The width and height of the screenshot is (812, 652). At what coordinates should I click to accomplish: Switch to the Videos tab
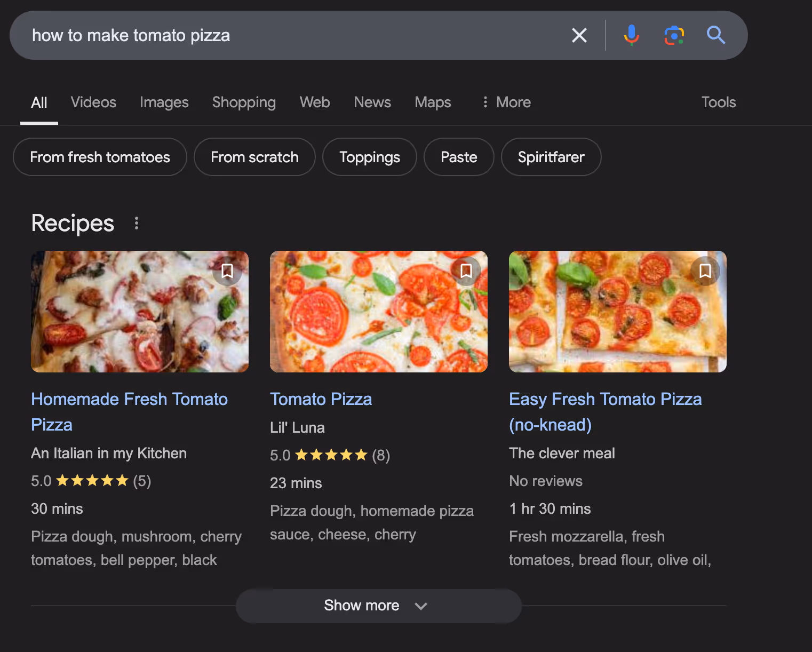tap(93, 102)
